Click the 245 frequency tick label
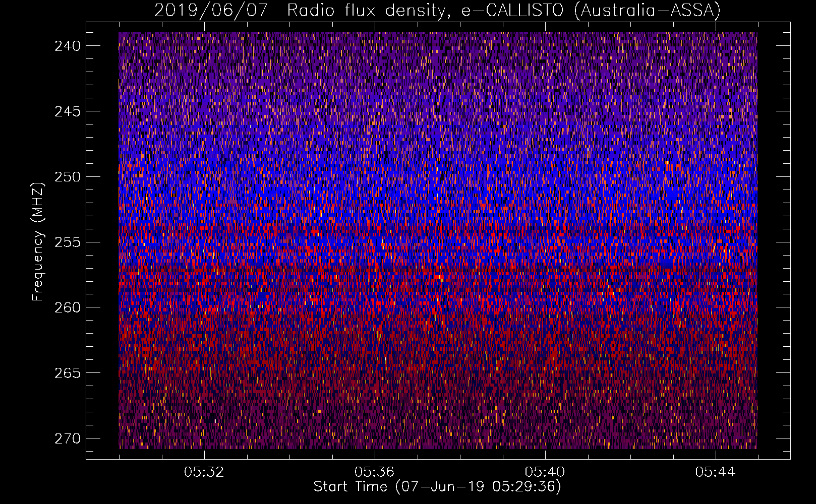Screen dimensions: 816x504 coord(68,111)
